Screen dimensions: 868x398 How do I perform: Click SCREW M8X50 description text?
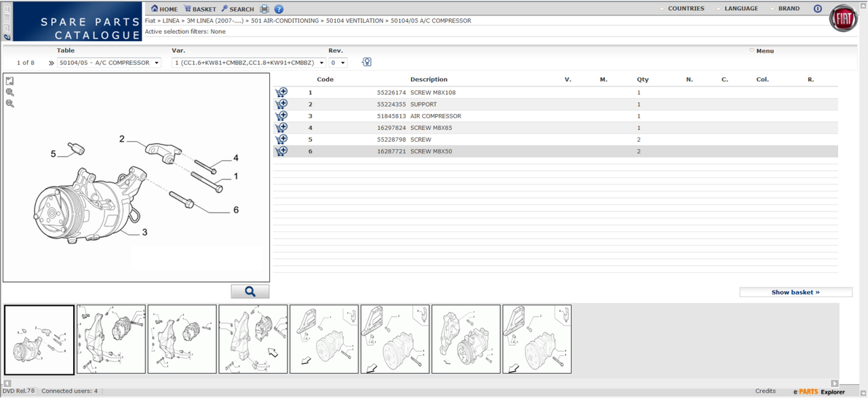tap(431, 151)
